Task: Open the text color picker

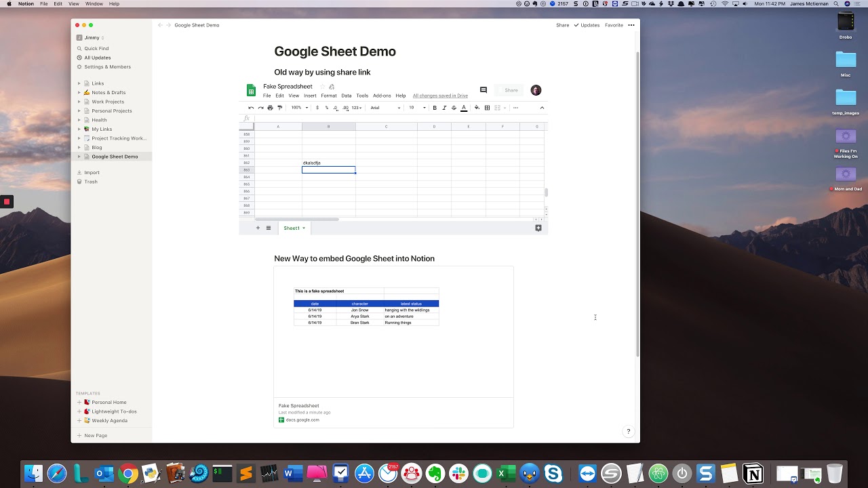Action: 464,108
